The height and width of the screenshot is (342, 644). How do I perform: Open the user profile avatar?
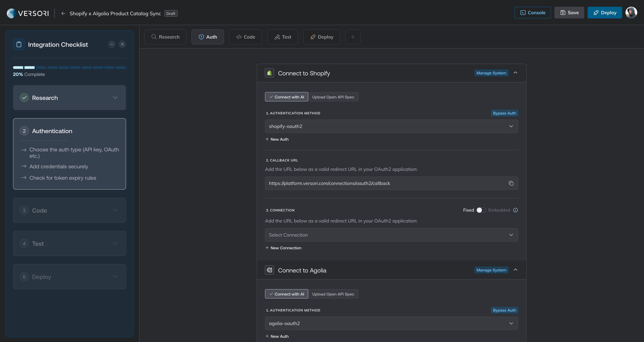point(631,13)
